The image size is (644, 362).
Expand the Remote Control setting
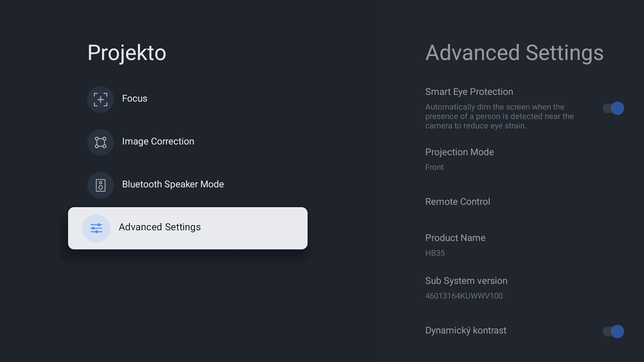coord(458,202)
